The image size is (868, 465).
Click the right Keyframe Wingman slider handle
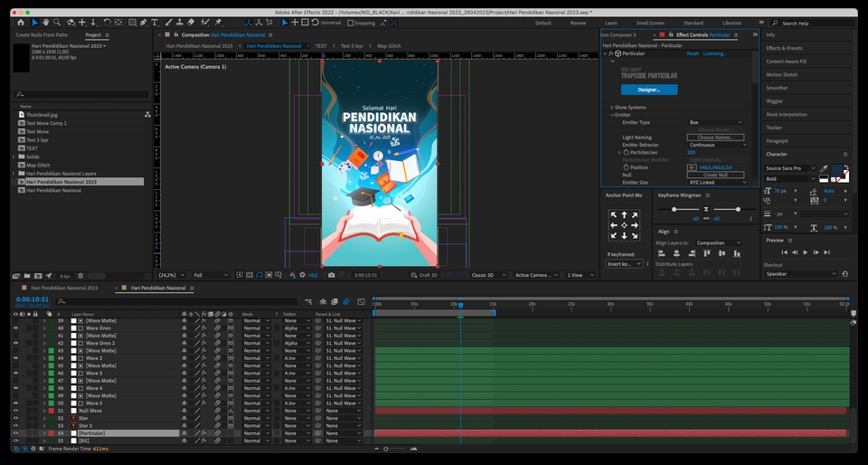(738, 209)
